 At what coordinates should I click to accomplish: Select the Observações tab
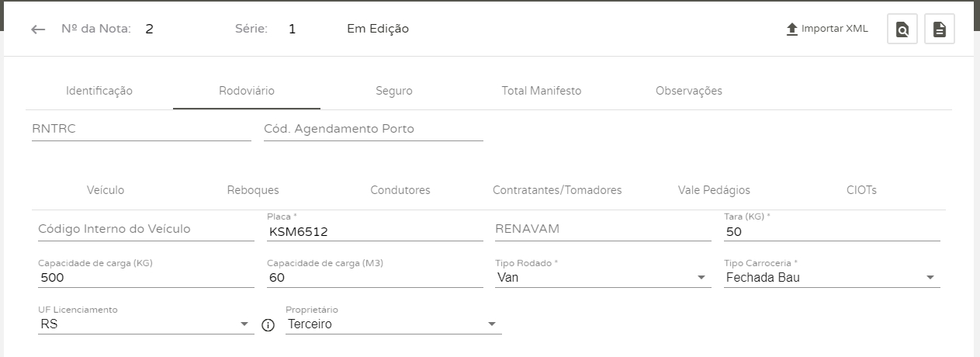(689, 91)
